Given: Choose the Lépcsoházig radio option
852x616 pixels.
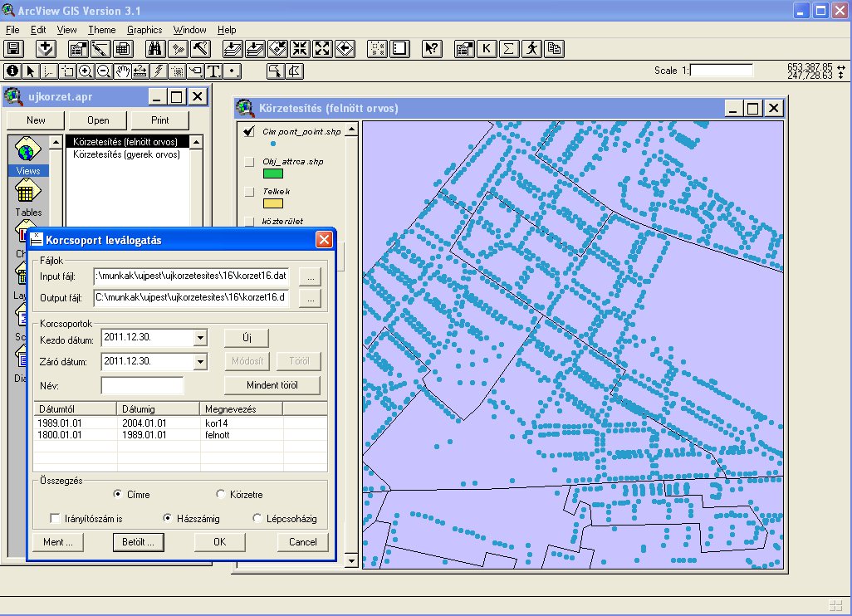Looking at the screenshot, I should 257,518.
